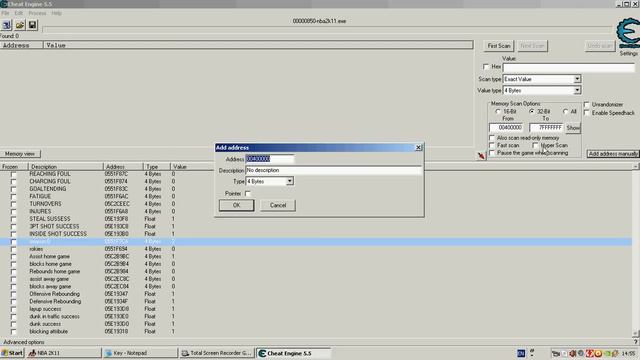The width and height of the screenshot is (640, 360).
Task: Enable the Speedhack checkbox
Action: (x=587, y=113)
